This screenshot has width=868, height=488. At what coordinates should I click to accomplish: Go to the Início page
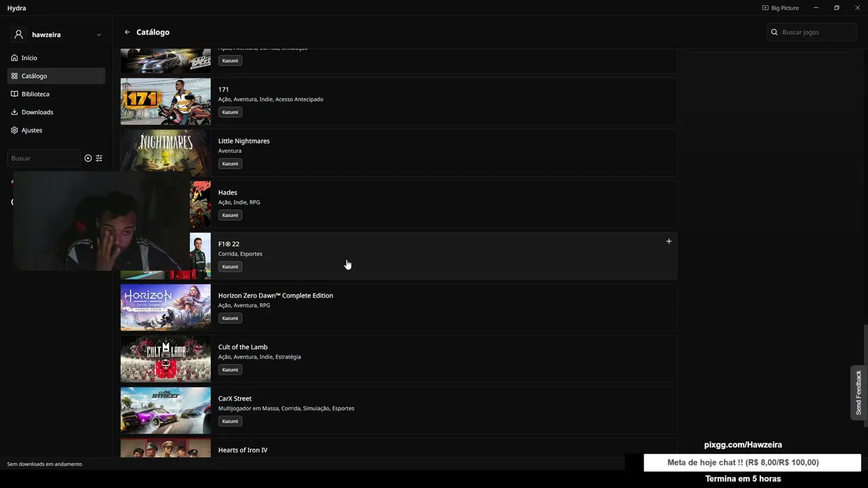click(56, 58)
